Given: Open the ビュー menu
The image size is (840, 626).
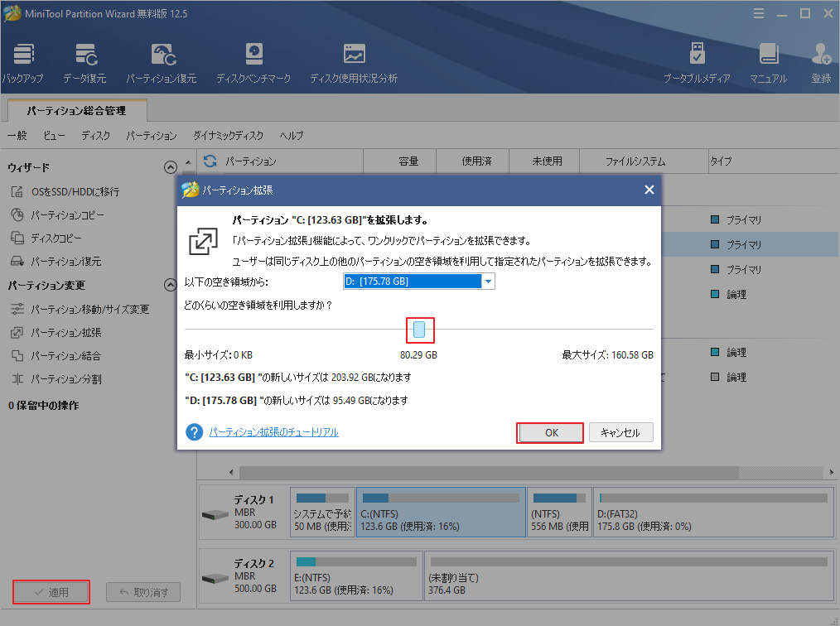Looking at the screenshot, I should tap(54, 136).
